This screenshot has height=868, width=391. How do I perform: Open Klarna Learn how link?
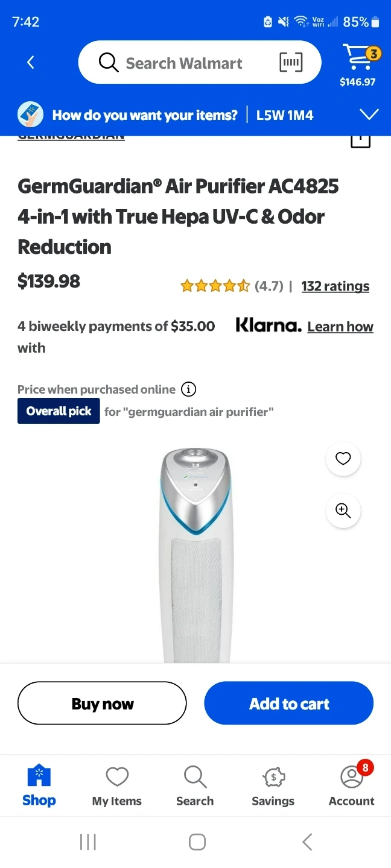340,327
